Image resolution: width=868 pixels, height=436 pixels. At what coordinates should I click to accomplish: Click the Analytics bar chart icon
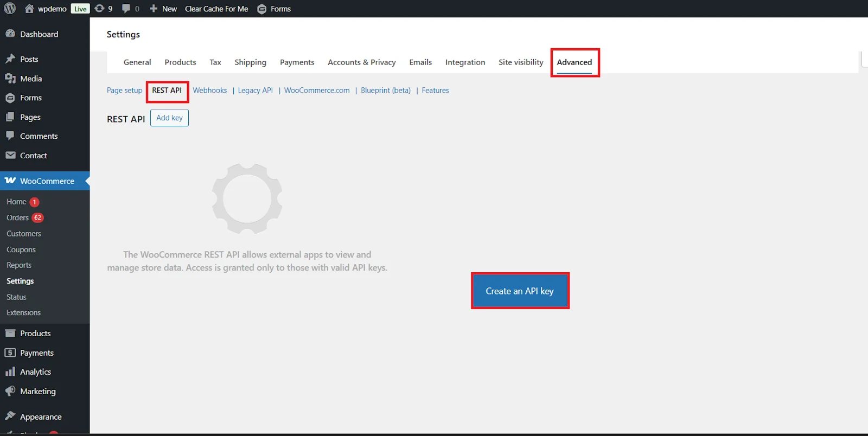(x=10, y=371)
